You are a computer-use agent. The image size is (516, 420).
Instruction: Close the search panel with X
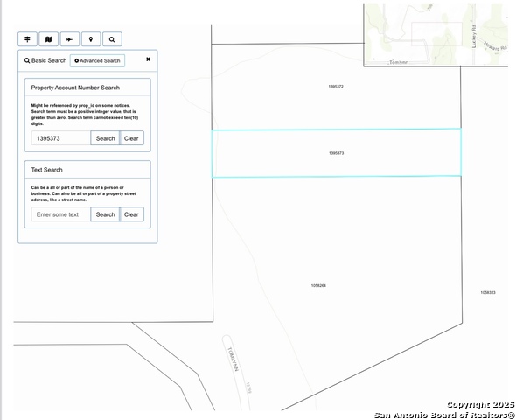pyautogui.click(x=149, y=59)
